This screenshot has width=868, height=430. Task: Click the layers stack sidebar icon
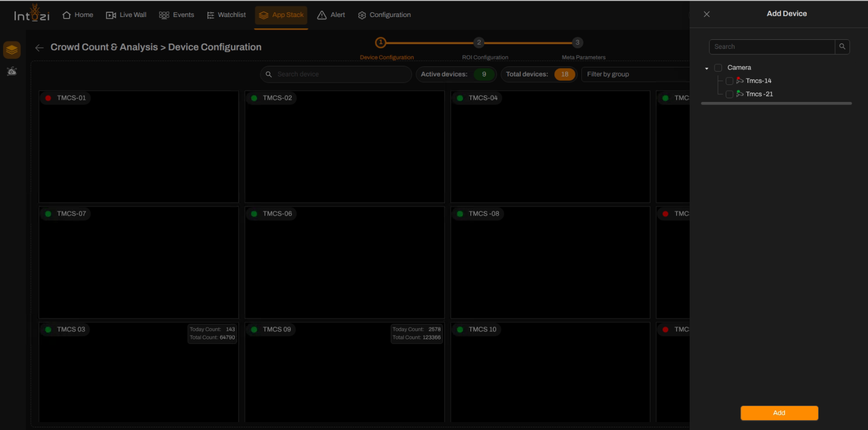[x=12, y=50]
